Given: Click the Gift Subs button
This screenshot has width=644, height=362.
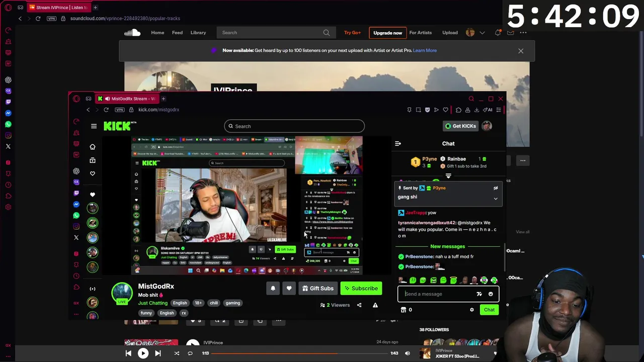Looking at the screenshot, I should [x=318, y=289].
